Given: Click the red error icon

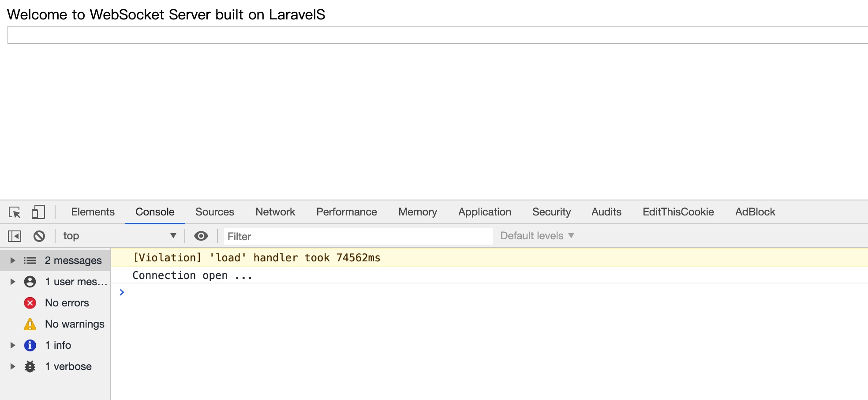Looking at the screenshot, I should pos(30,303).
